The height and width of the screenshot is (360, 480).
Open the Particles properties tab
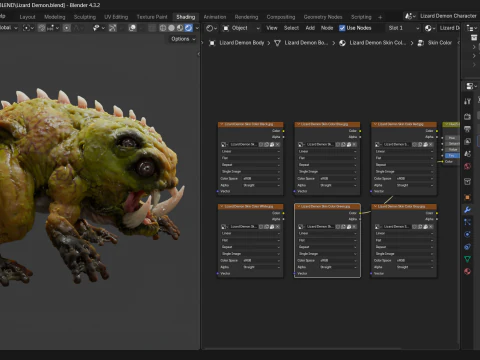pyautogui.click(x=468, y=222)
